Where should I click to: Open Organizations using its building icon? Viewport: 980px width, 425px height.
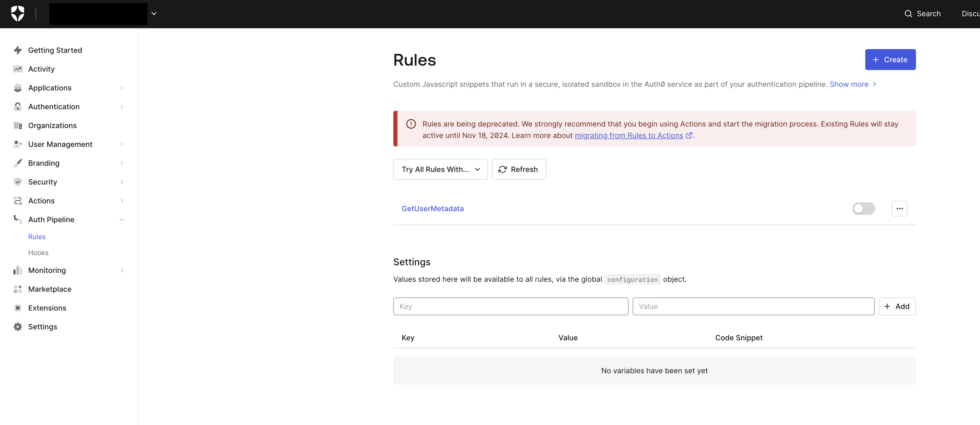18,125
